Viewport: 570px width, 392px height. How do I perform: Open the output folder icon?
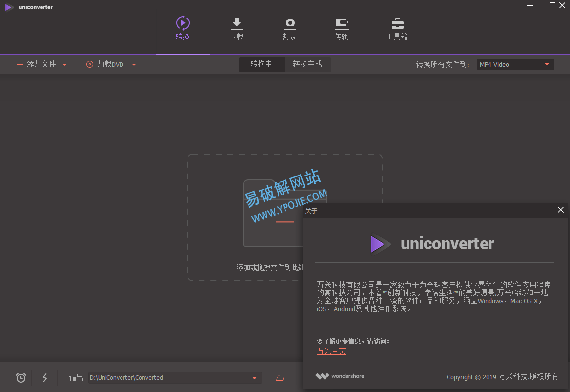pyautogui.click(x=280, y=378)
